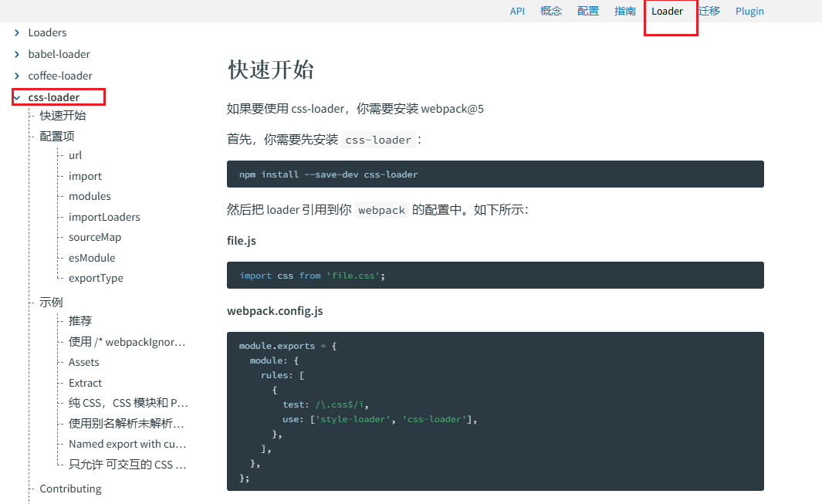Click the 快速开始 page heading

tap(270, 69)
